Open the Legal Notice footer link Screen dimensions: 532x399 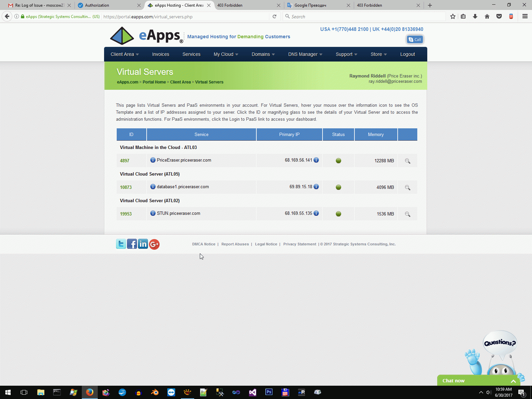[x=266, y=244]
